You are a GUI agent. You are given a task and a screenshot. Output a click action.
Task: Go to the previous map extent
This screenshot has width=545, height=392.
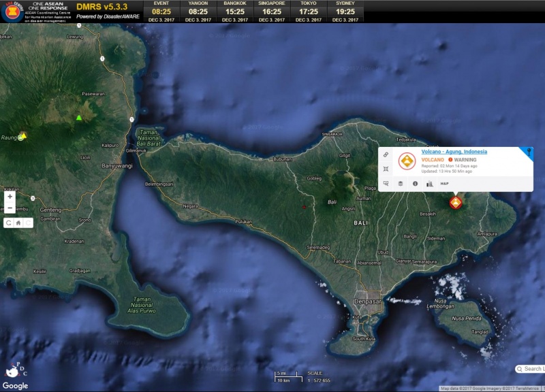pyautogui.click(x=9, y=223)
